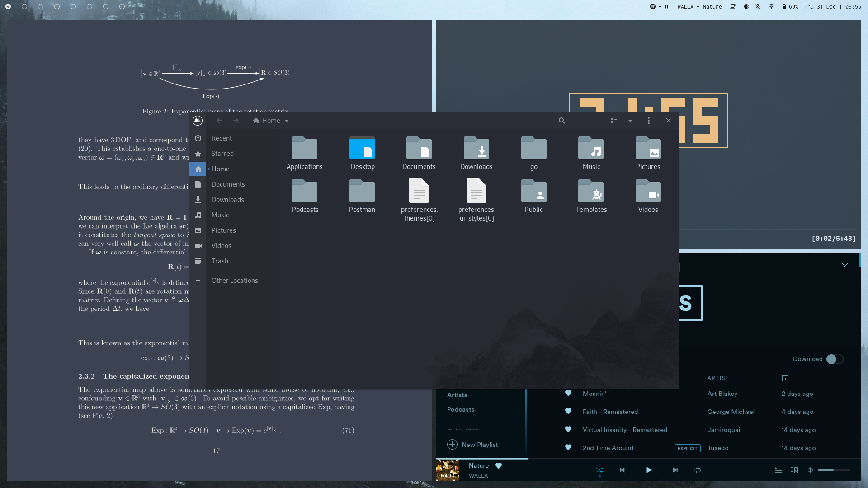Toggle like on now playing Nature
Screen dimensions: 868x488
point(499,466)
